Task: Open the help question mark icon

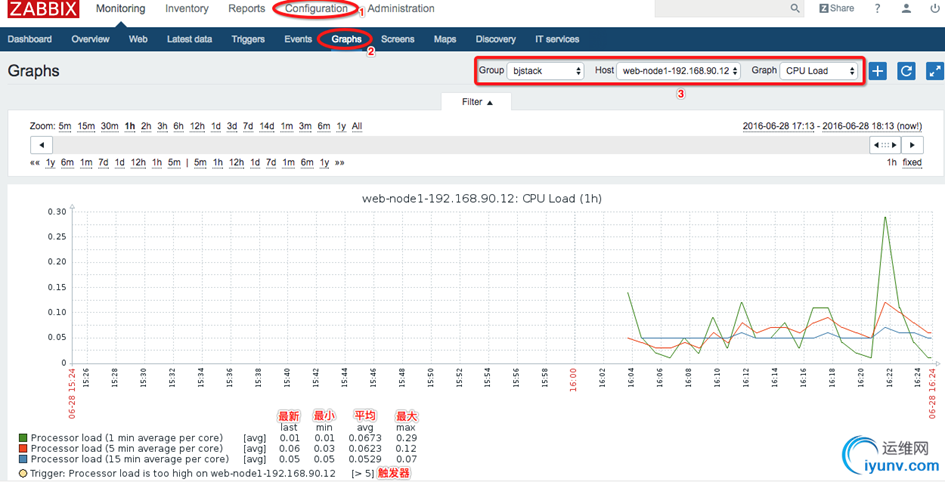Action: click(x=878, y=8)
